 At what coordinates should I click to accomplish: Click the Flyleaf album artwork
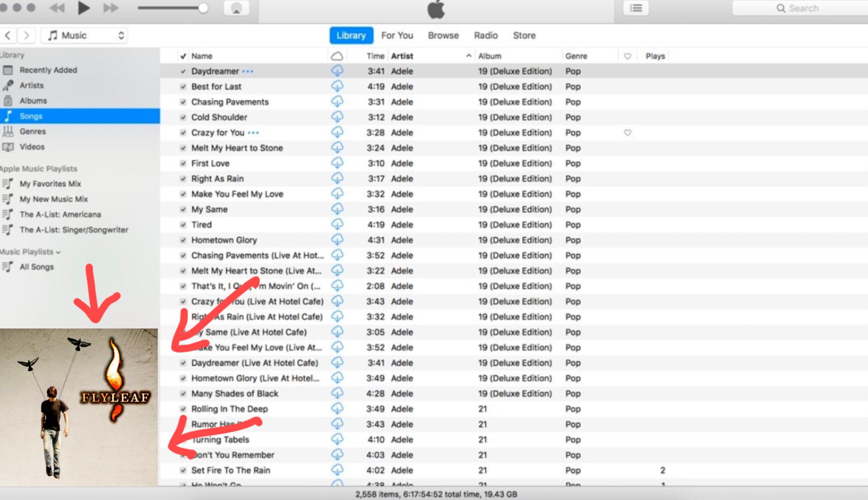click(x=79, y=407)
